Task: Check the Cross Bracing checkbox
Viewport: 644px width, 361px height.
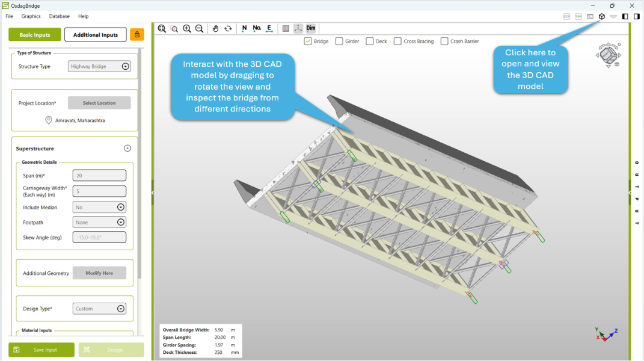Action: 397,41
